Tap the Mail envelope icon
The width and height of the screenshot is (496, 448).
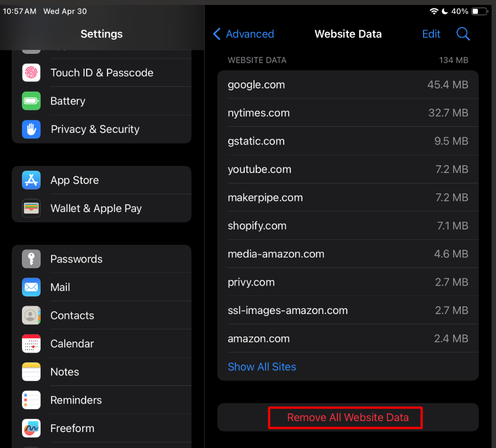coord(31,287)
